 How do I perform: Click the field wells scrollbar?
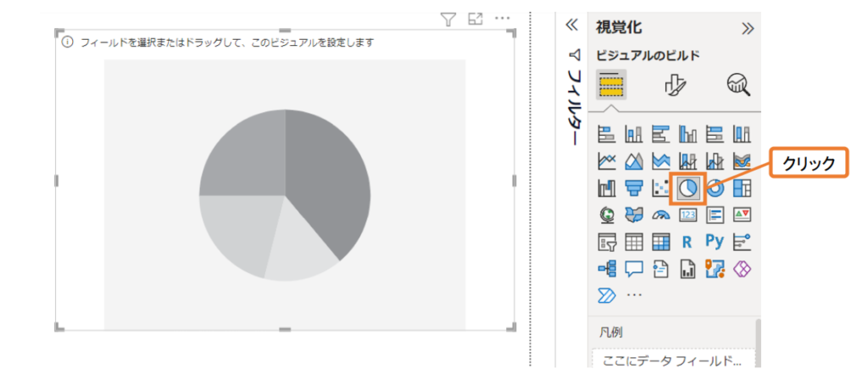[758, 342]
